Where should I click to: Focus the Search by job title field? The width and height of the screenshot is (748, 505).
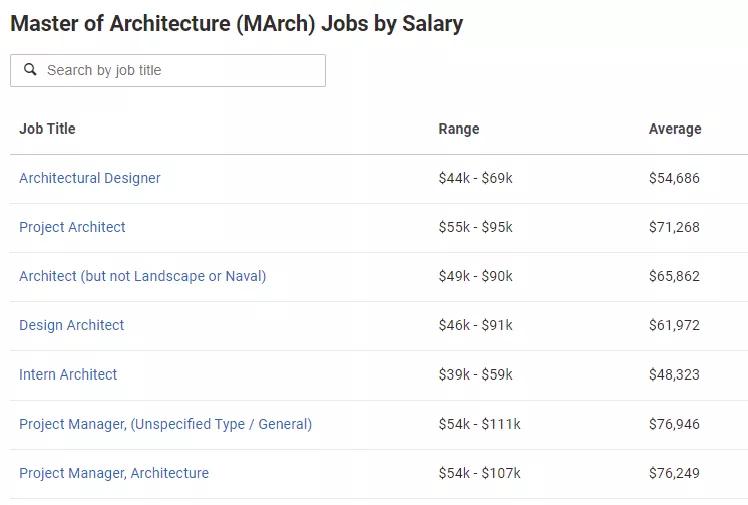pos(180,70)
